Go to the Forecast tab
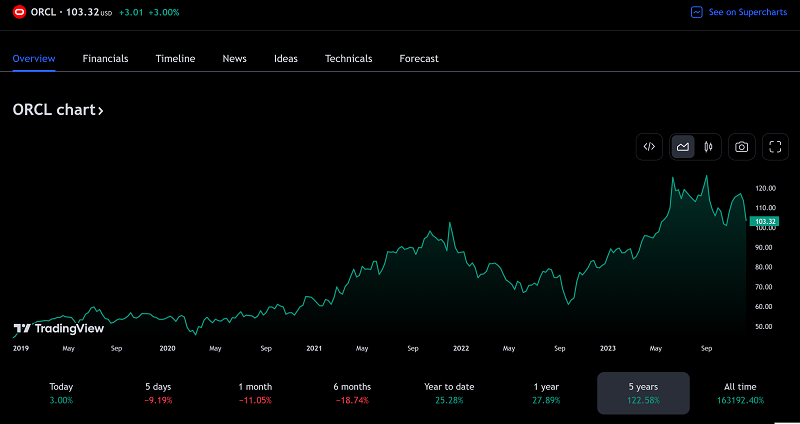This screenshot has width=800, height=424. [418, 59]
